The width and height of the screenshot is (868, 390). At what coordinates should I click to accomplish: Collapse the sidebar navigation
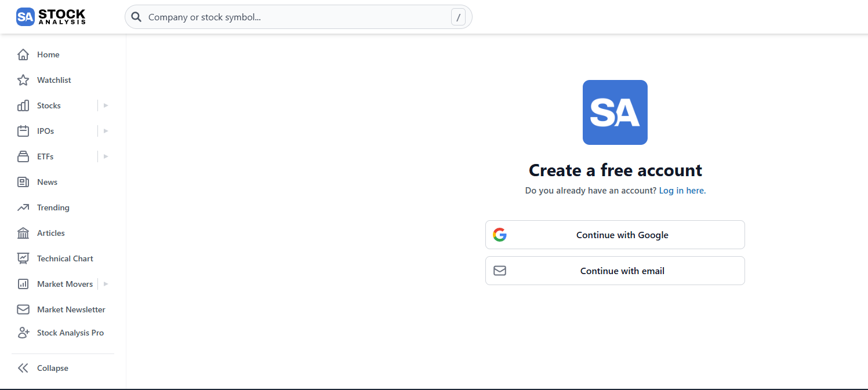coord(43,368)
